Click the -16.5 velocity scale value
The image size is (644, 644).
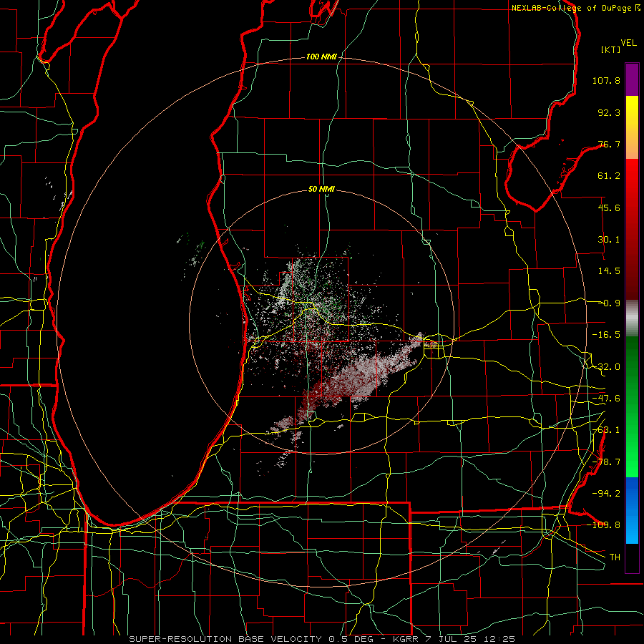tap(606, 335)
